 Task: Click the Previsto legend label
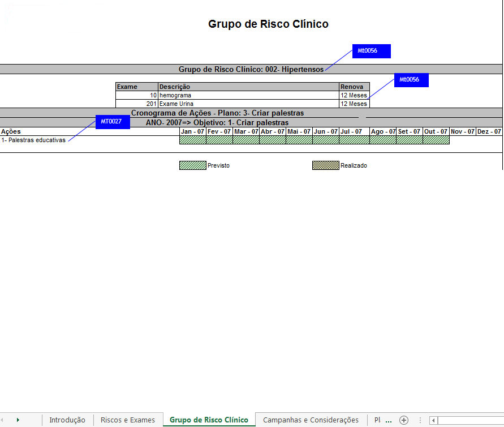pyautogui.click(x=218, y=165)
